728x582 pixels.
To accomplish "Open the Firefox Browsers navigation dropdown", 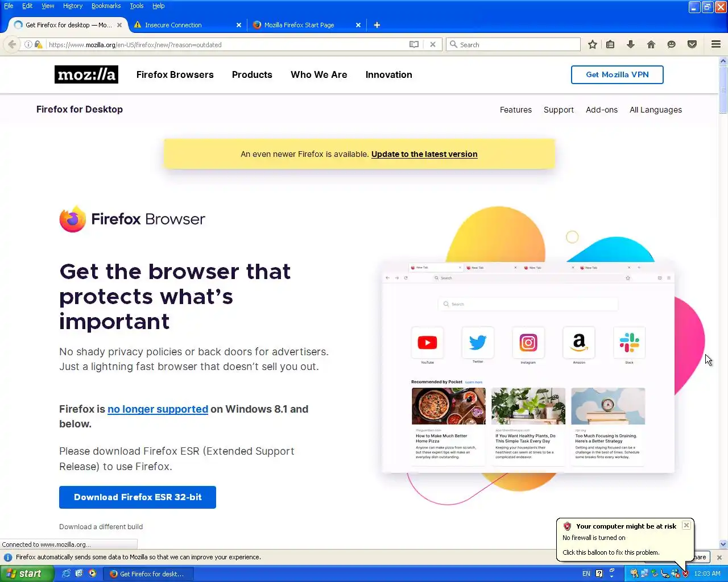I will coord(175,74).
